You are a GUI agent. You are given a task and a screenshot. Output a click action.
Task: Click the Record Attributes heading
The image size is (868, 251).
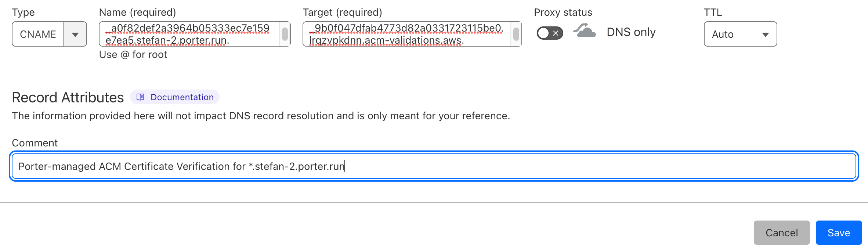(x=68, y=97)
